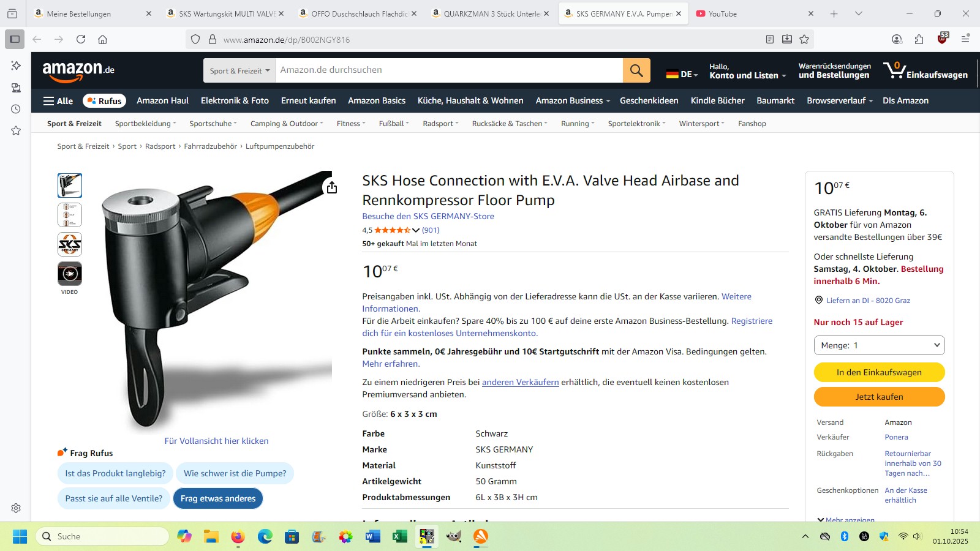
Task: Click the In den Einkaufswagen button
Action: click(879, 372)
